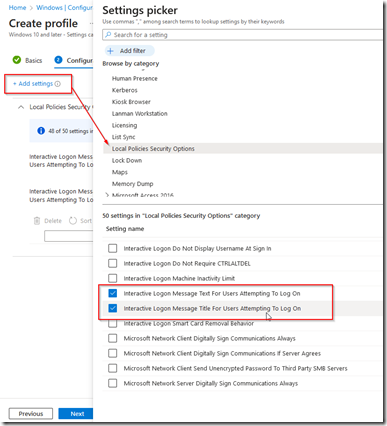This screenshot has height=426, width=387.
Task: Check Interactive Logon Machine Inactivity Limit
Action: point(113,278)
